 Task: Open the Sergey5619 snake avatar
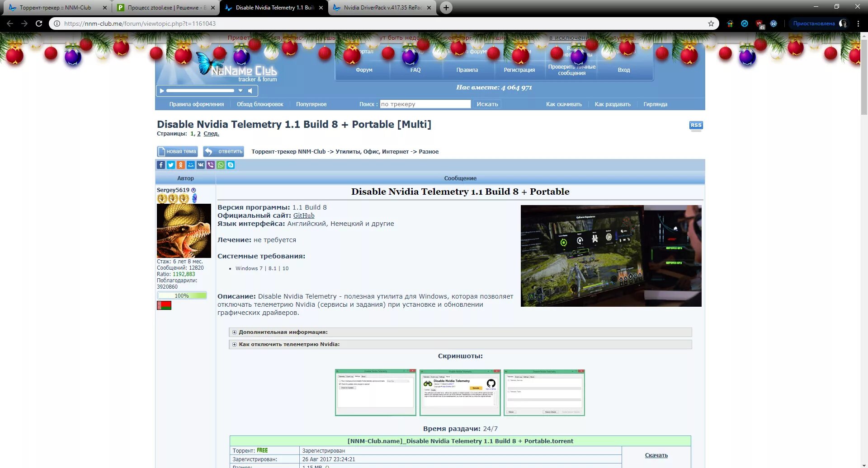pyautogui.click(x=184, y=231)
